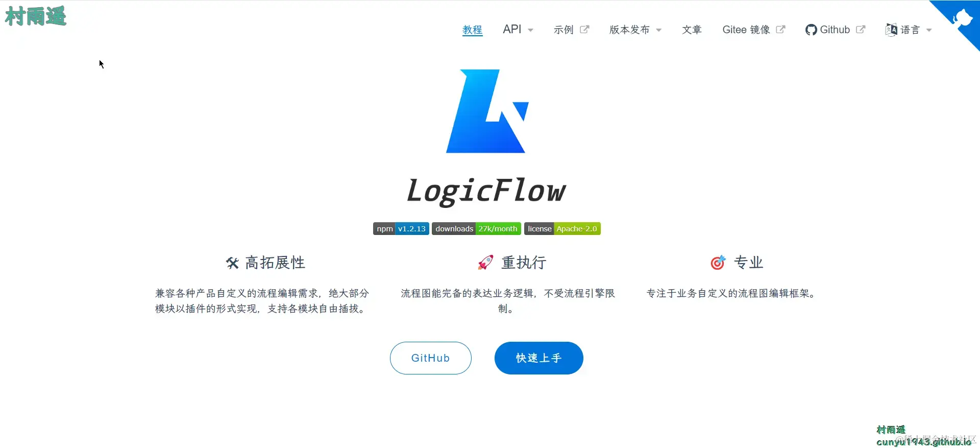Click the external link icon beside 示例
This screenshot has height=448, width=980.
tap(584, 30)
